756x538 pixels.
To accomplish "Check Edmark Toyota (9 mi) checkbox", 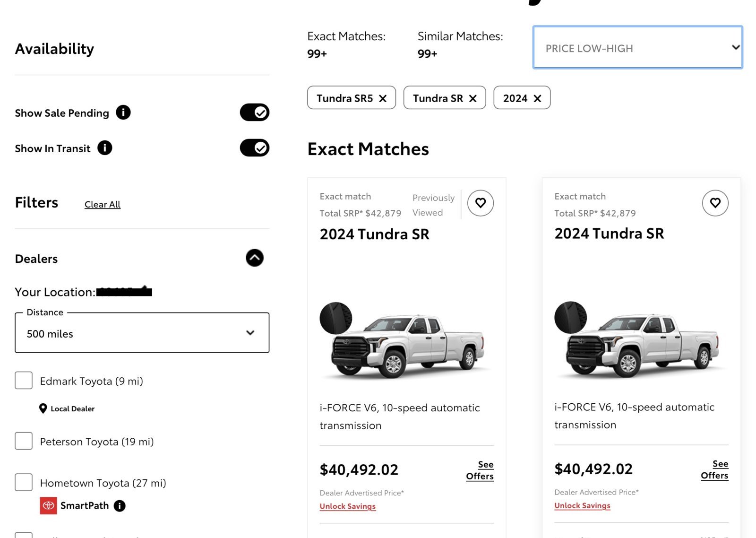I will tap(24, 381).
